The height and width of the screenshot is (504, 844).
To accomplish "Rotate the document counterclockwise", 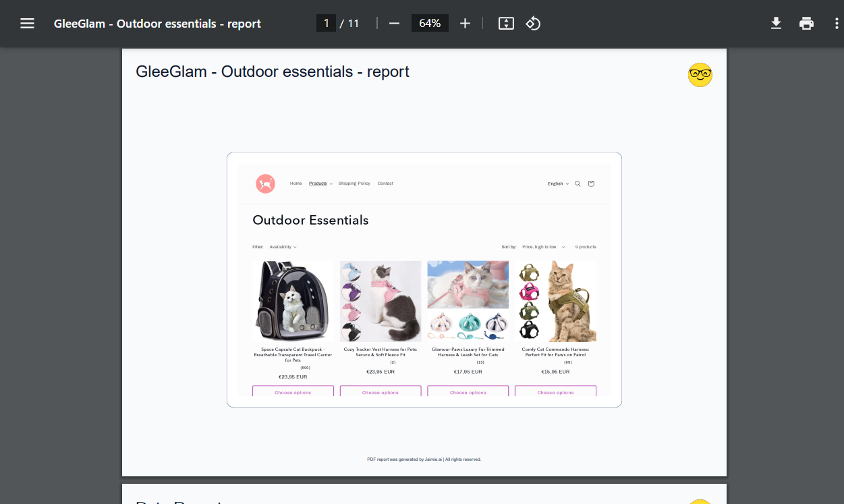I will point(533,24).
